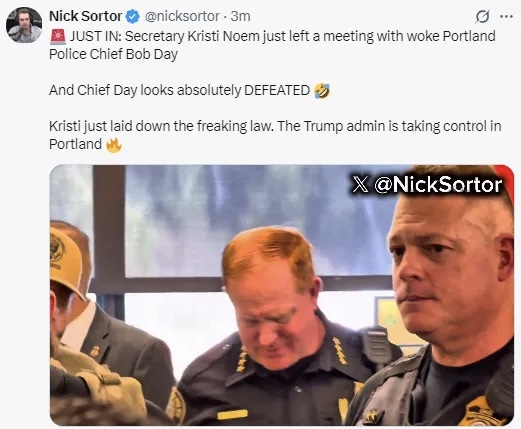
Task: Open the @nicksortor handle link
Action: click(182, 16)
